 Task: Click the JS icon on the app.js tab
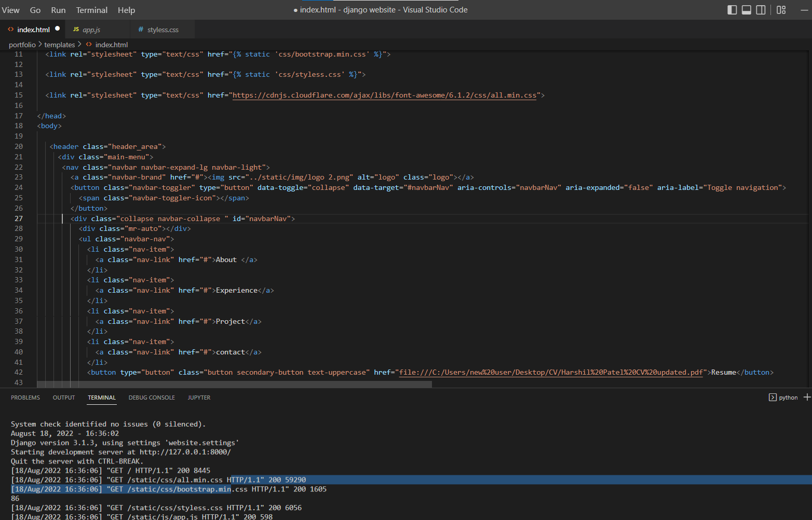(76, 30)
